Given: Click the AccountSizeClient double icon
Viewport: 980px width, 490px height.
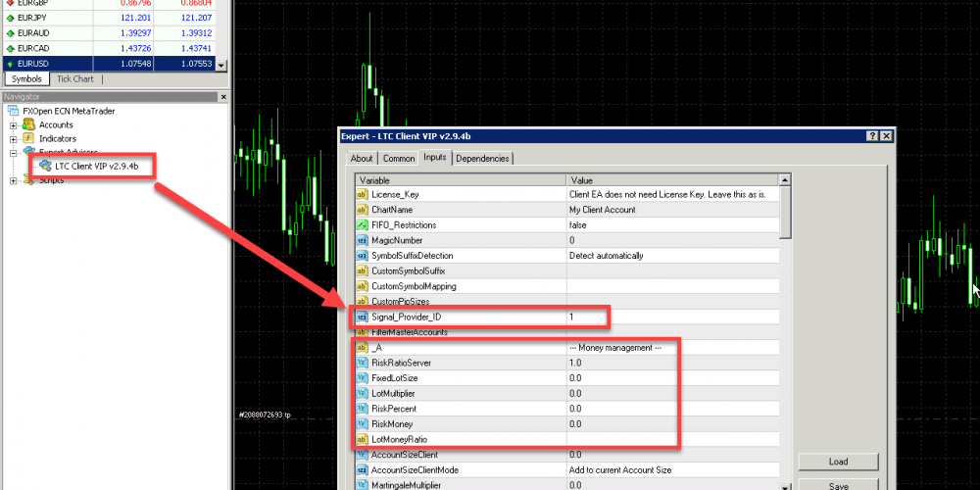Looking at the screenshot, I should (363, 455).
